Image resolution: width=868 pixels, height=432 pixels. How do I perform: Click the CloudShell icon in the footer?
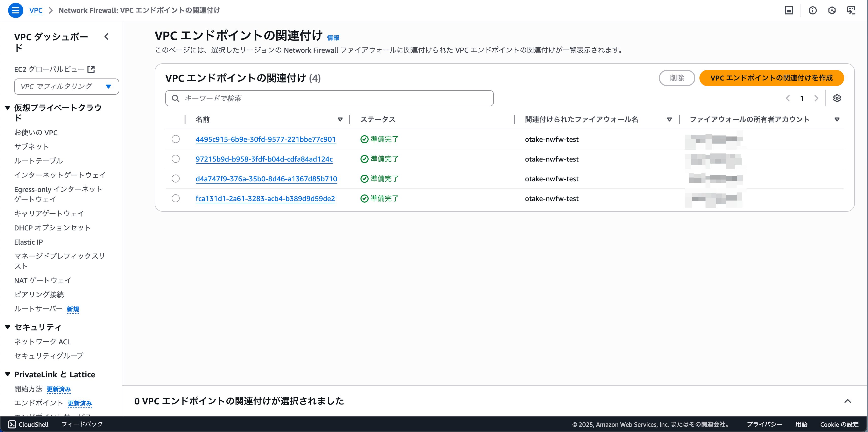point(12,424)
